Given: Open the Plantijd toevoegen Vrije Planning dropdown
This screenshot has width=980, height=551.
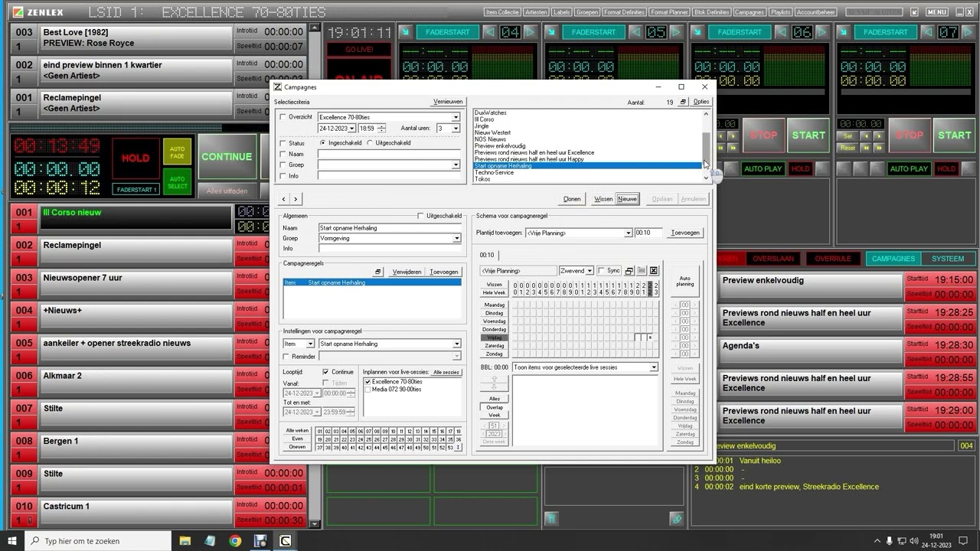Looking at the screenshot, I should coord(628,233).
